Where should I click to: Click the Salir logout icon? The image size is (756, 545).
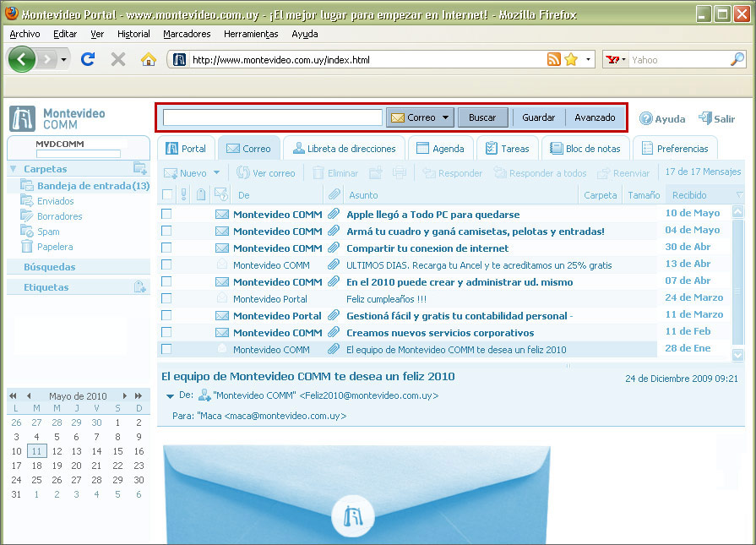pyautogui.click(x=704, y=119)
